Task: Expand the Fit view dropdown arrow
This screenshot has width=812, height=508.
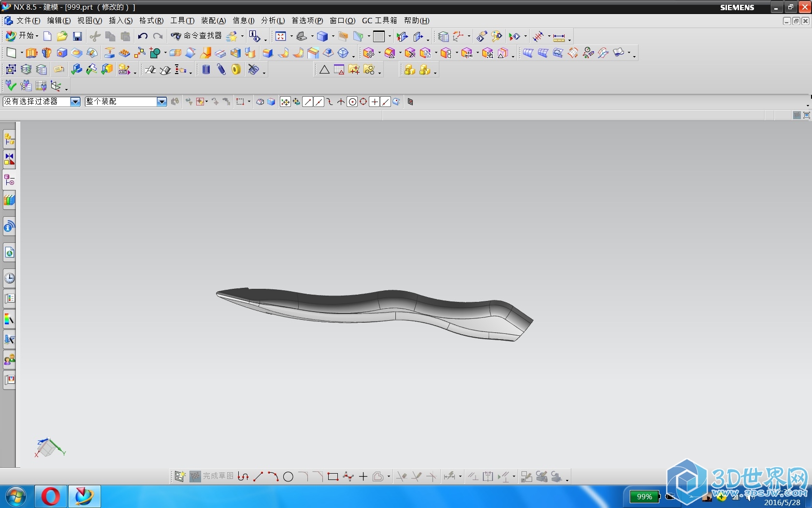Action: (291, 36)
